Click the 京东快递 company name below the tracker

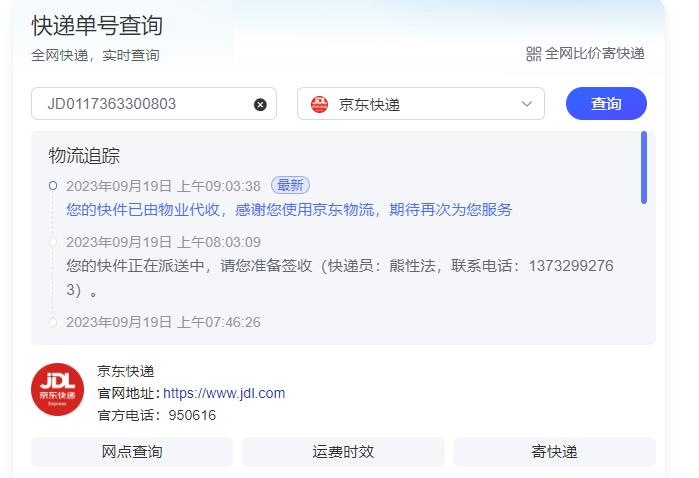(x=126, y=371)
